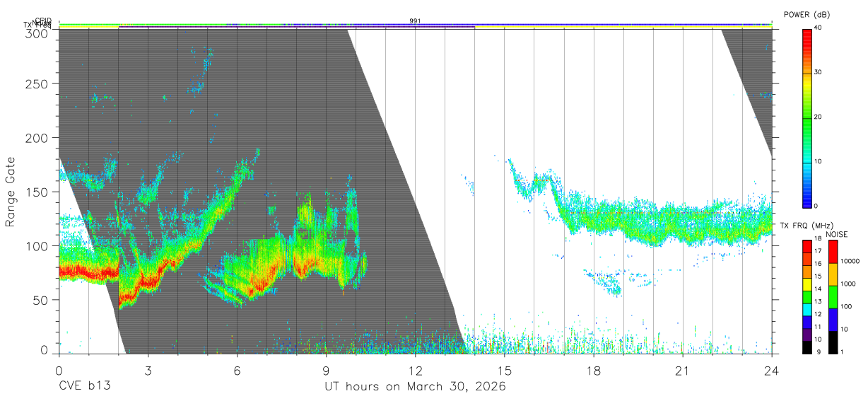Click the "Range Gate" y-axis title

[x=11, y=192]
